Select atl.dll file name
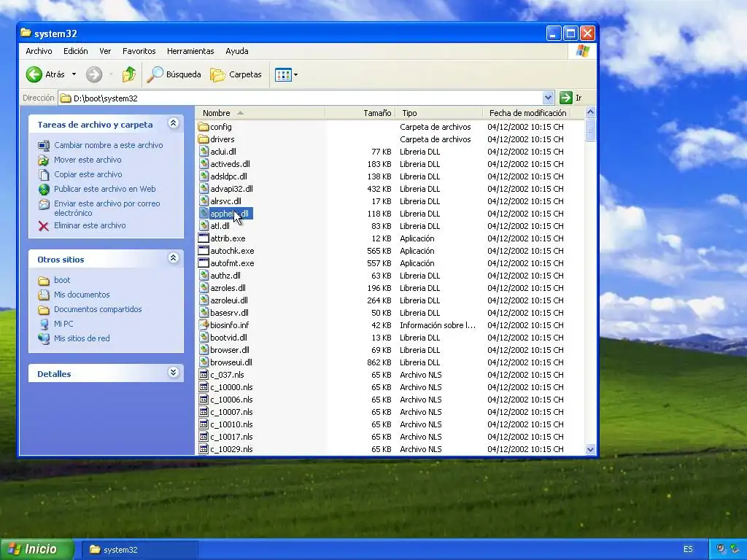The width and height of the screenshot is (747, 560). pyautogui.click(x=220, y=226)
